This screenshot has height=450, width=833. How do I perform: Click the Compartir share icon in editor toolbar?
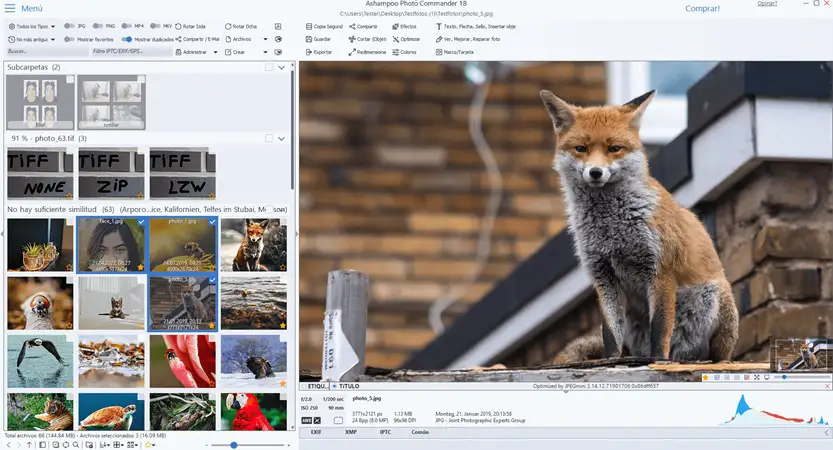pos(352,26)
